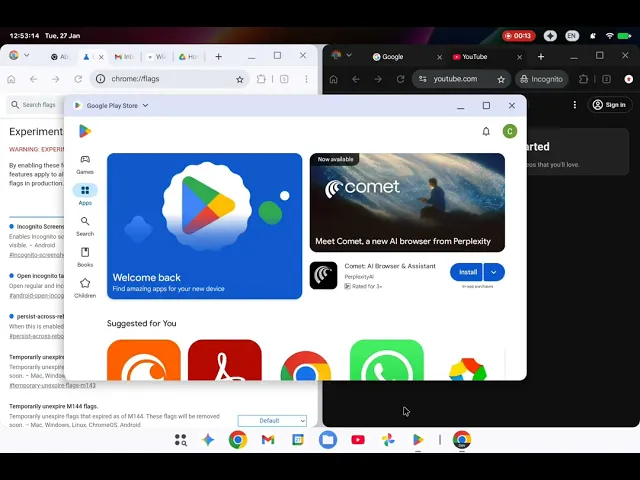This screenshot has width=640, height=480.
Task: Open Chrome suggested app tile
Action: (306, 363)
